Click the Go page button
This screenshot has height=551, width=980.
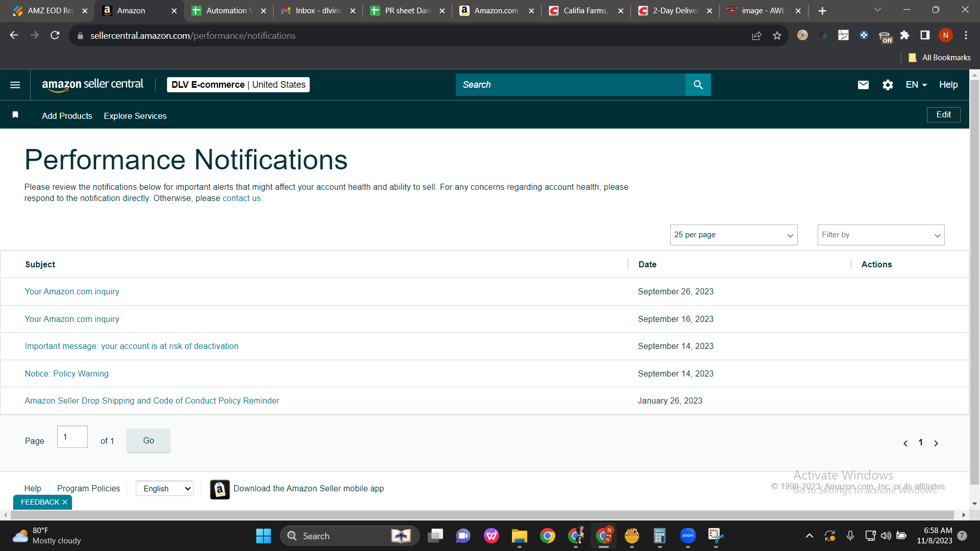[x=149, y=441]
